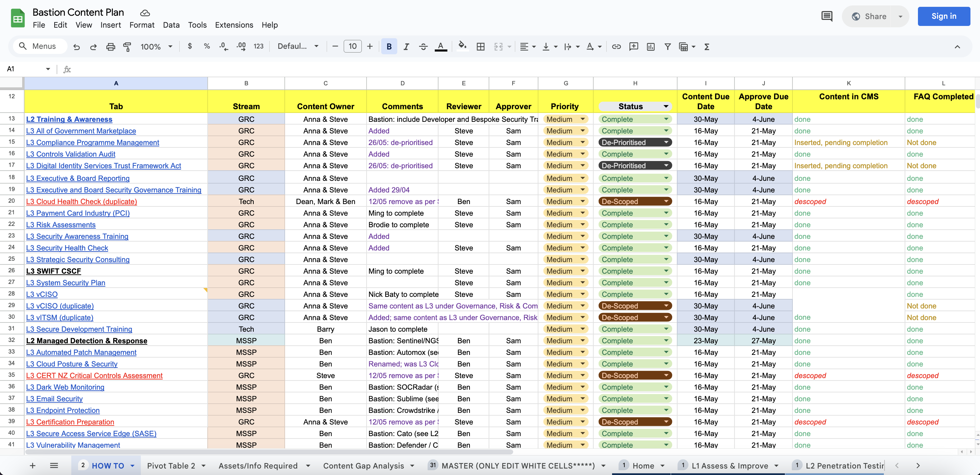Open the HOW TO tab options arrow
Viewport: 980px width, 475px height.
132,465
